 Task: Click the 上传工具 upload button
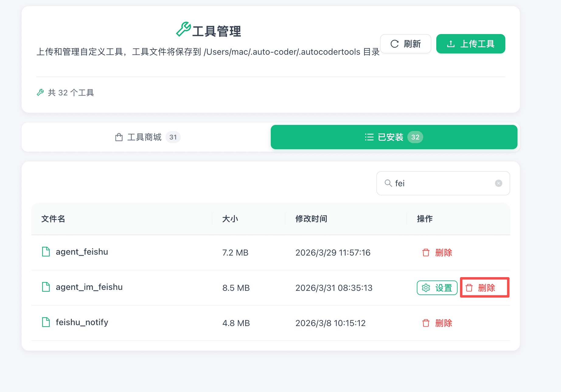pyautogui.click(x=470, y=44)
